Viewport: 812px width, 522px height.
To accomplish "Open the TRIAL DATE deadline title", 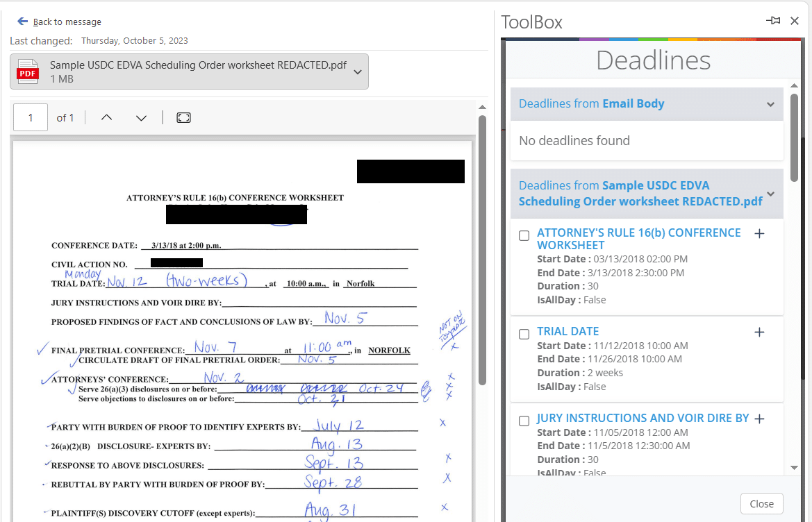I will tap(567, 331).
